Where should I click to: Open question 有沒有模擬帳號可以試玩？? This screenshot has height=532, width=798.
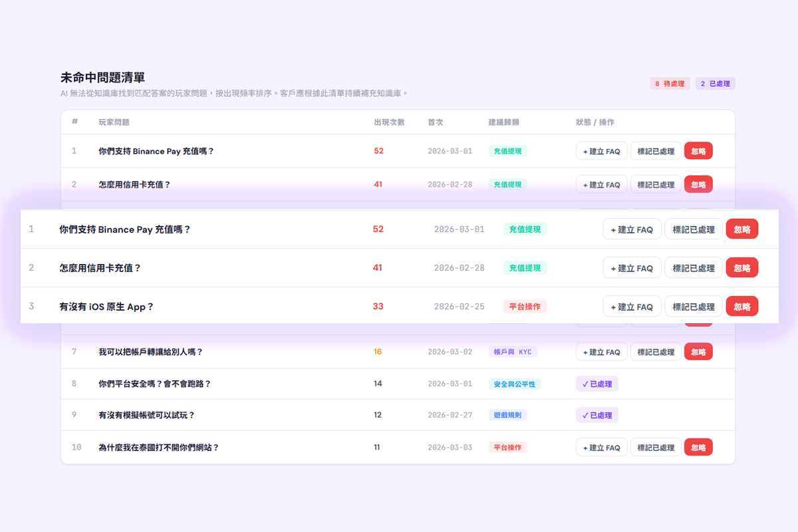[x=146, y=415]
